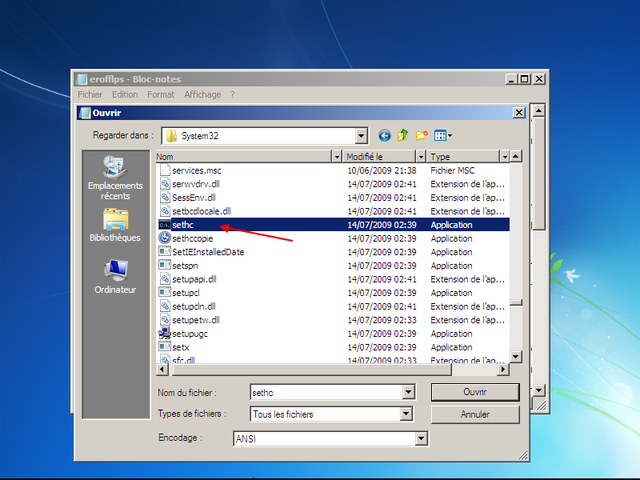Open Bibliothèques in sidebar
This screenshot has height=480, width=640.
115,225
